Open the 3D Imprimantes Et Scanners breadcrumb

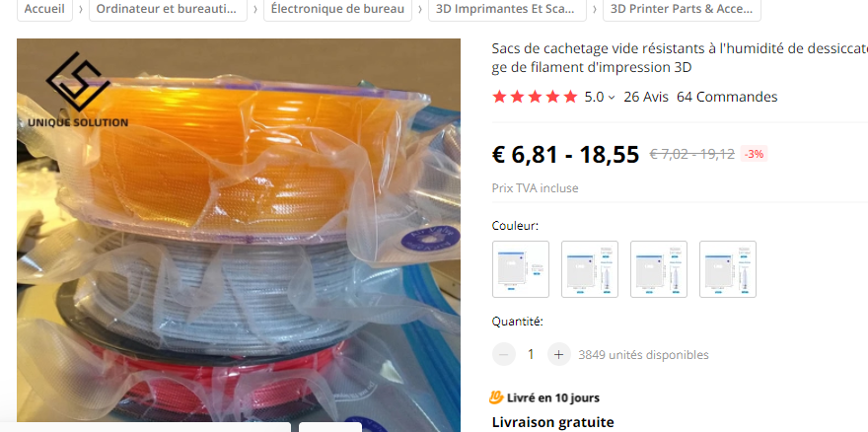[x=507, y=10]
